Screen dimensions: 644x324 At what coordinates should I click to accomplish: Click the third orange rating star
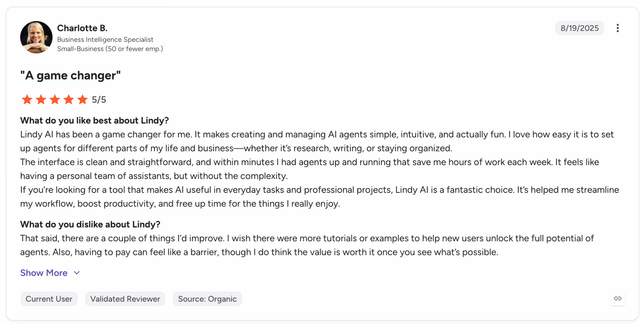[55, 99]
